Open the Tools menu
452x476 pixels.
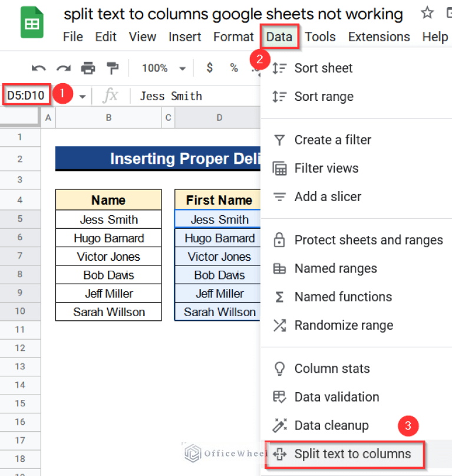point(321,37)
